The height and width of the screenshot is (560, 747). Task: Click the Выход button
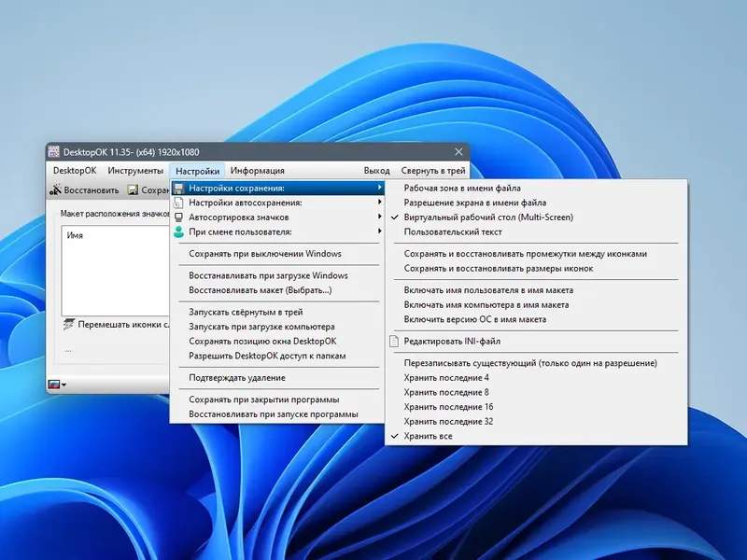(x=376, y=171)
